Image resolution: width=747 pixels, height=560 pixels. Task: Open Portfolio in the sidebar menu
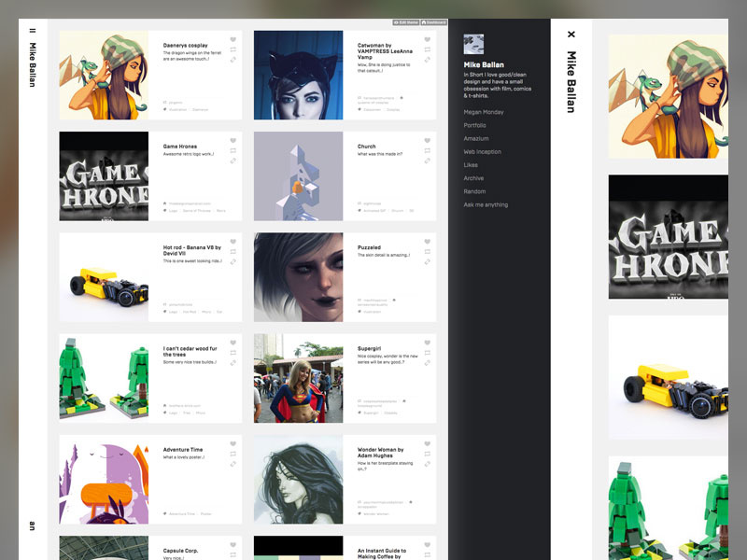(474, 125)
